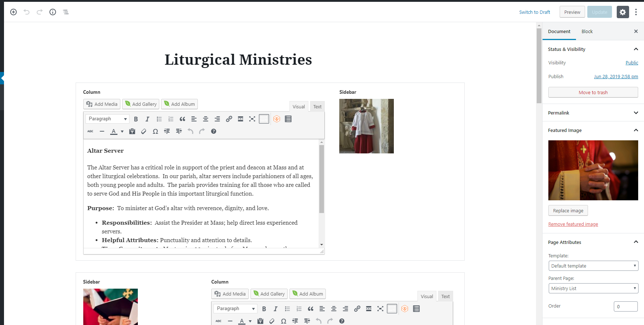Click the Remove featured image link
The width and height of the screenshot is (644, 325).
tap(573, 224)
